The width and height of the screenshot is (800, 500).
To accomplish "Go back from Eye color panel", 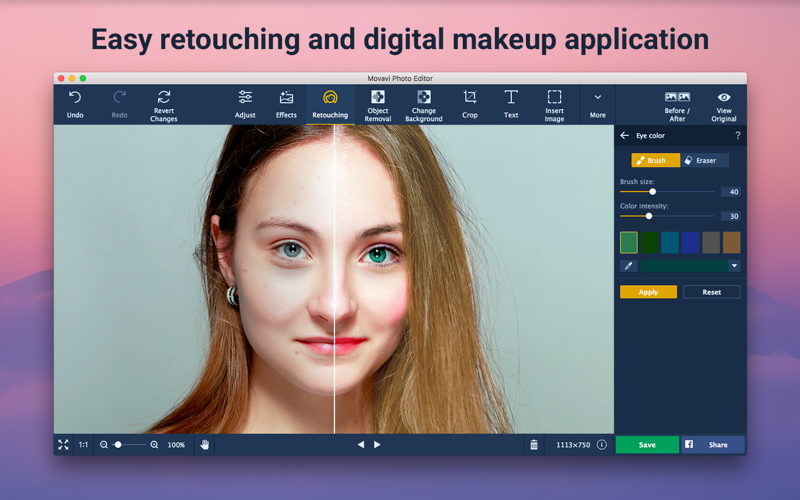I will [625, 136].
